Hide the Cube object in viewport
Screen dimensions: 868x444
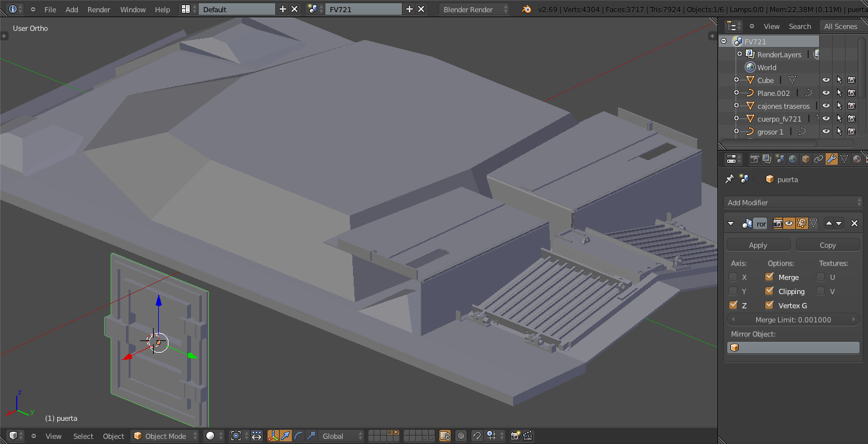click(826, 80)
